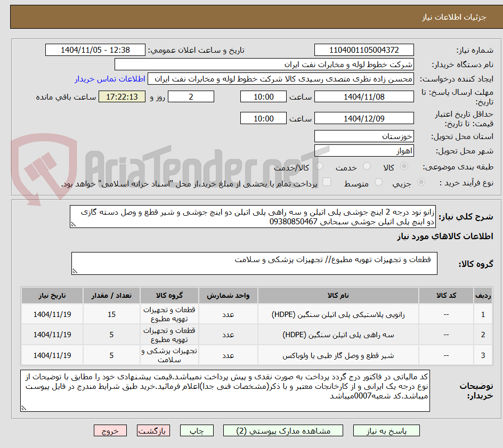Click item شیر قطع و وصل گاز طبی
Screen dimensions: 503x448
(338, 356)
